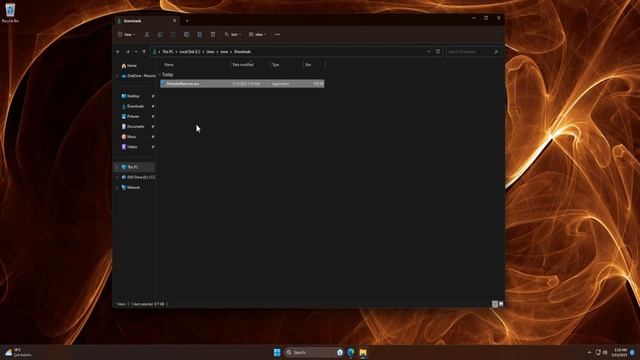Select Downloads in the address breadcrumb
The image size is (640, 360).
(242, 52)
